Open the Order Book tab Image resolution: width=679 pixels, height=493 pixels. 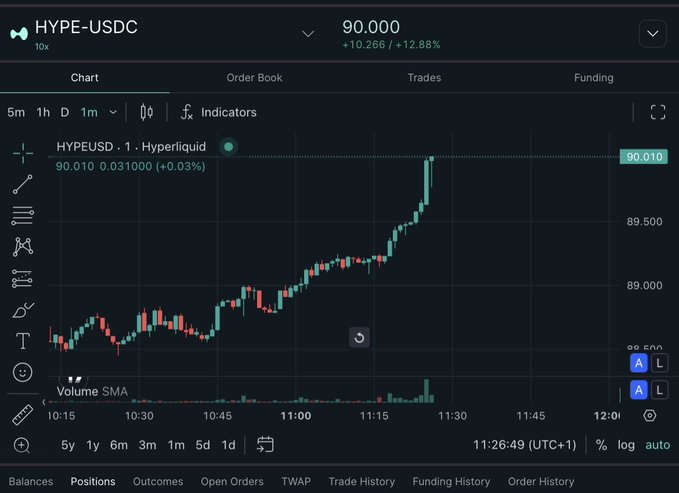(254, 78)
